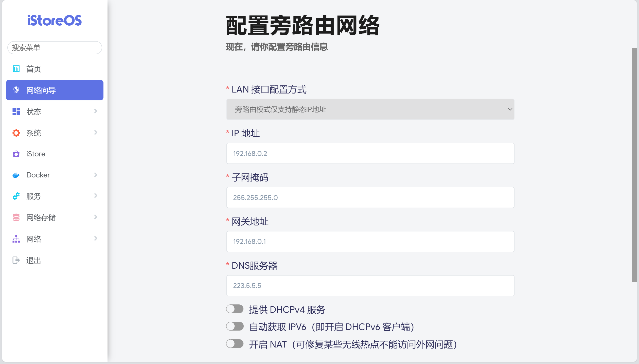Open the iStore menu item
The image size is (639, 364).
[x=36, y=154]
